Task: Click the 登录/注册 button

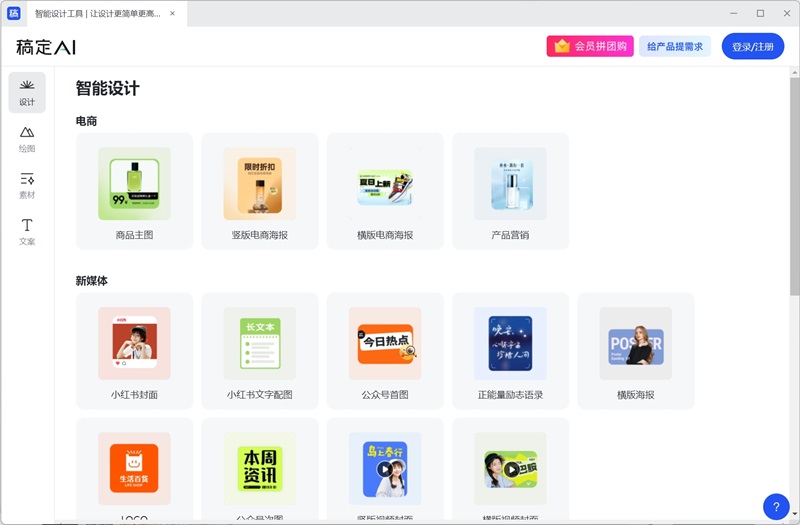Action: [753, 47]
